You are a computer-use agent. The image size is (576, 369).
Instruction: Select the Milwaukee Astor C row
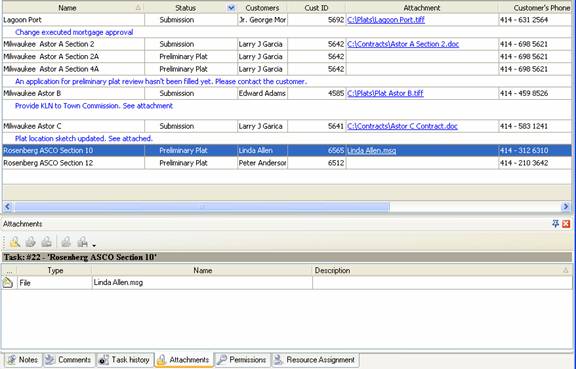tap(287, 126)
